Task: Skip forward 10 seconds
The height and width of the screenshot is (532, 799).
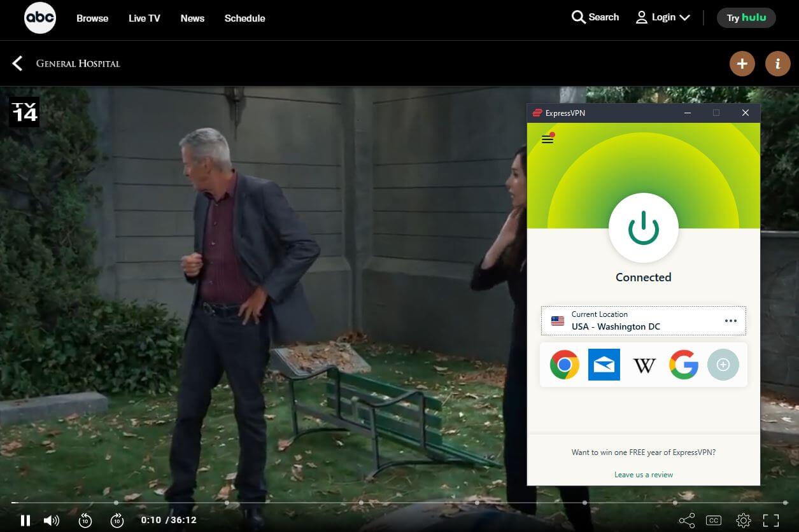Action: point(117,521)
